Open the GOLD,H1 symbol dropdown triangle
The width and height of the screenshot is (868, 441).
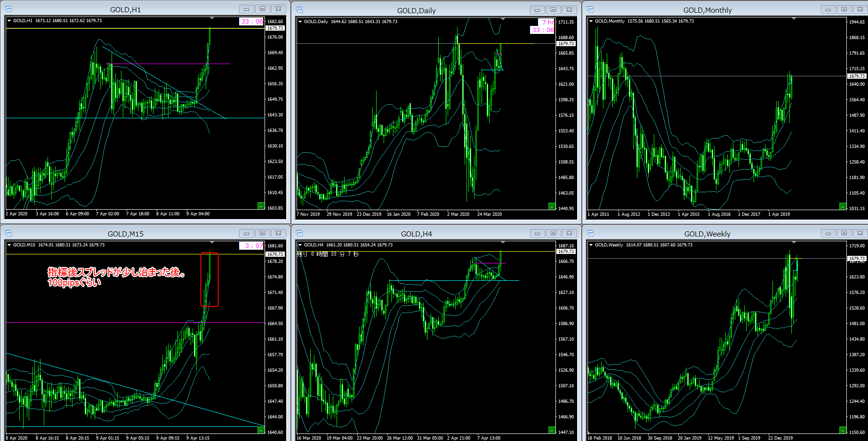9,21
